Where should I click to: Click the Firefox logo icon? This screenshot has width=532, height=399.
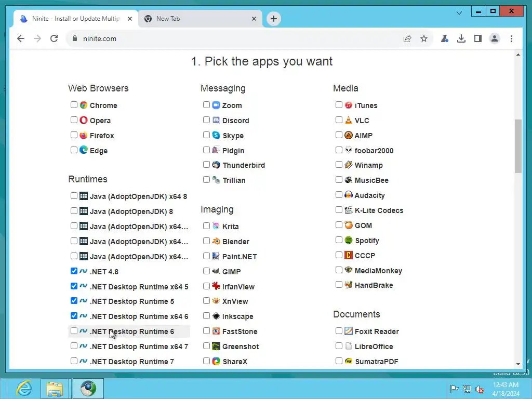pos(84,135)
